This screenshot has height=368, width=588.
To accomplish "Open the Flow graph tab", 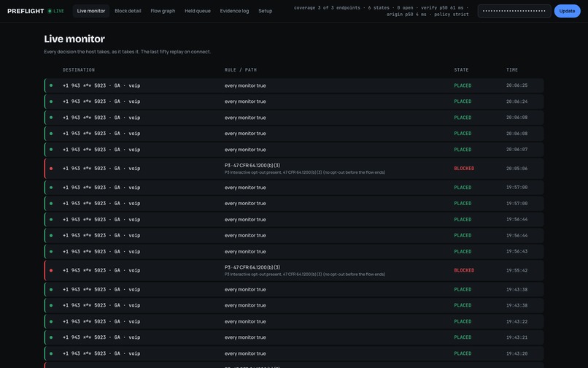I will point(163,11).
